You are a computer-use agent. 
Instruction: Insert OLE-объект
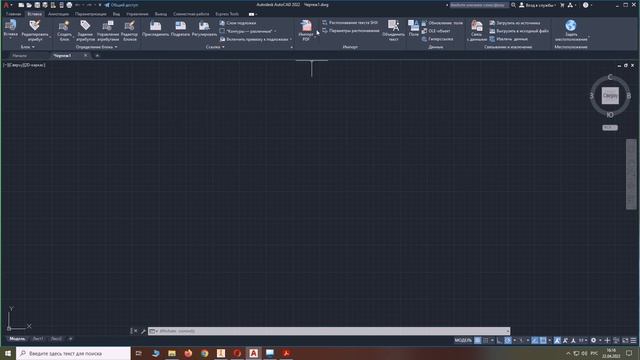point(436,31)
